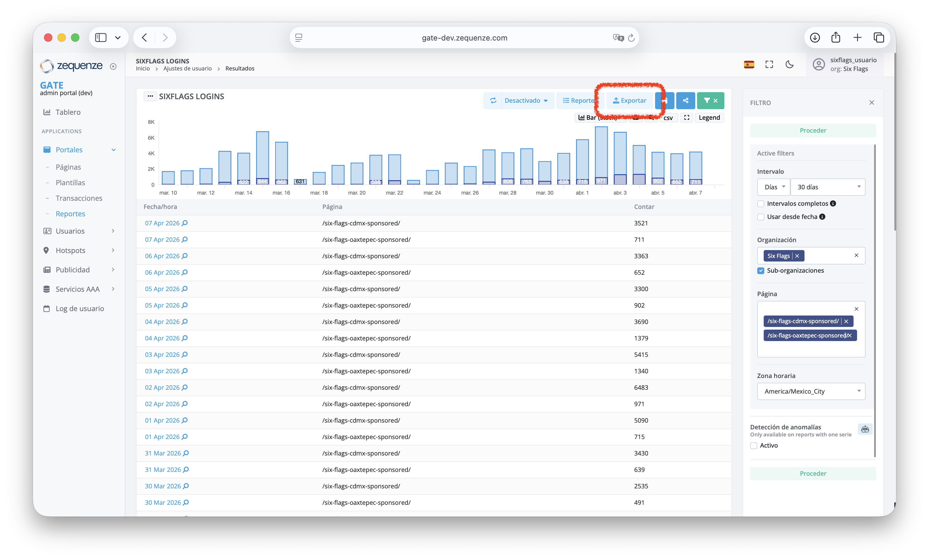Click the share icon button
Image resolution: width=929 pixels, height=560 pixels.
point(685,101)
